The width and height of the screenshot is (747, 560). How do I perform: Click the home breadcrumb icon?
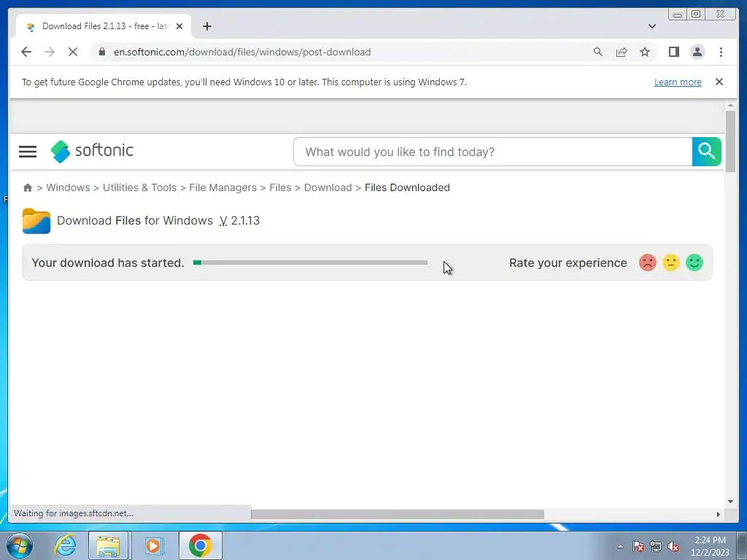(x=28, y=187)
